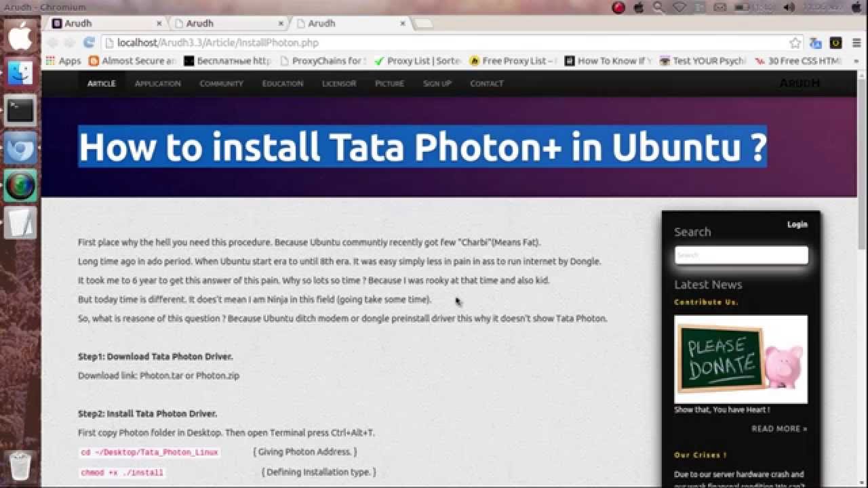This screenshot has width=868, height=488.
Task: Open the '30 Free CSS HTM' bookmark
Action: point(797,61)
